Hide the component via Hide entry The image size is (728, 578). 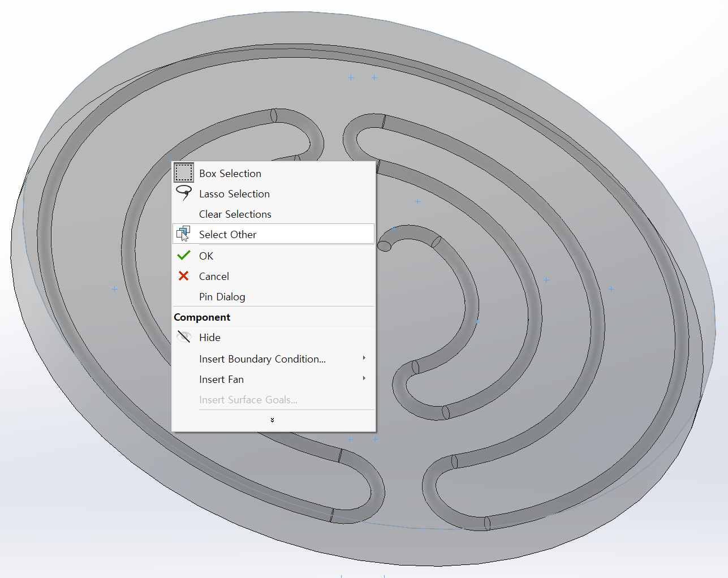(273, 337)
